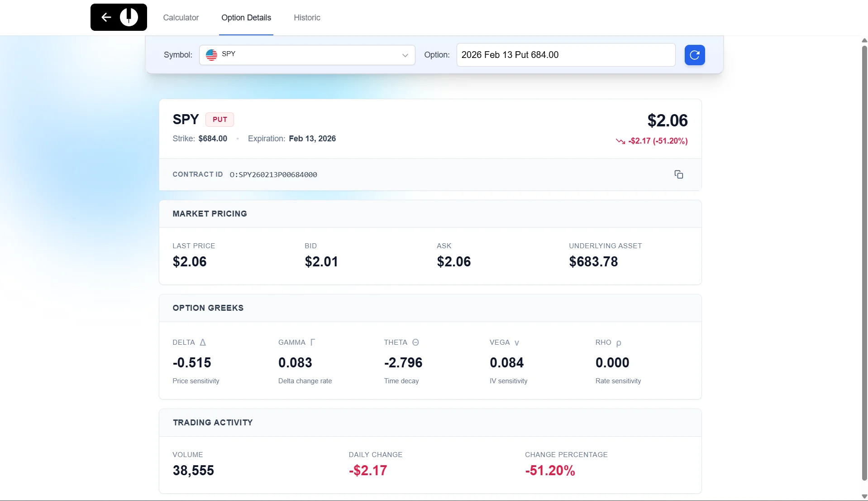Click the Volume value 38,555
The width and height of the screenshot is (868, 501).
[193, 471]
